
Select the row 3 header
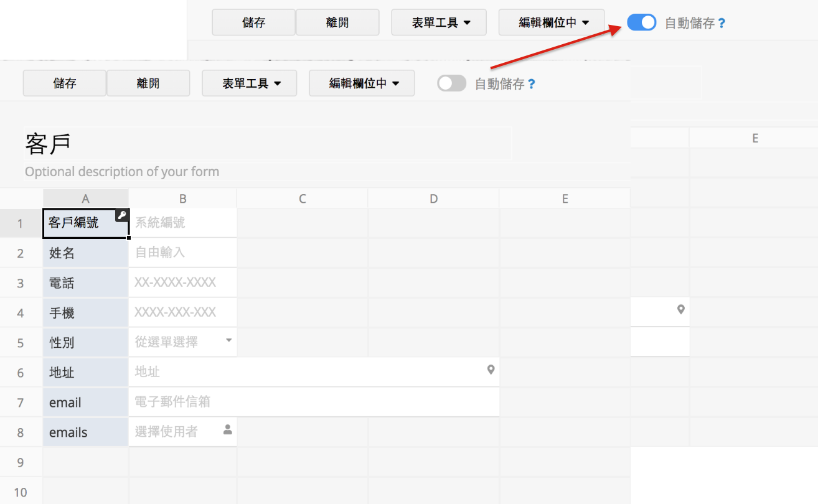tap(21, 283)
